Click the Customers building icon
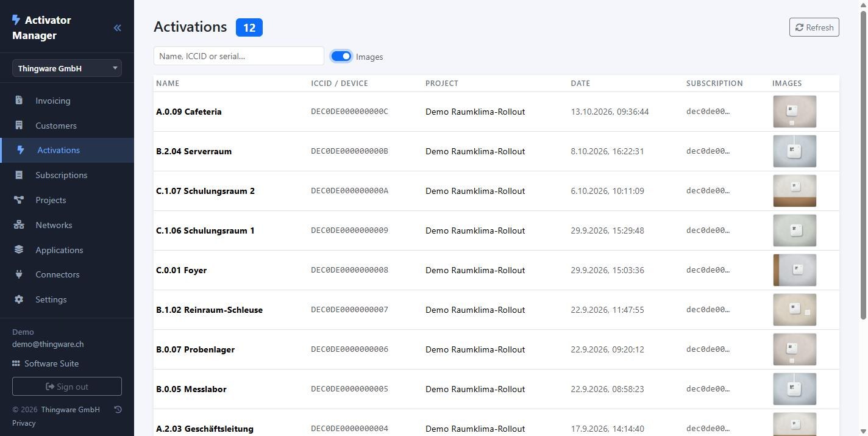The image size is (868, 436). pyautogui.click(x=19, y=126)
